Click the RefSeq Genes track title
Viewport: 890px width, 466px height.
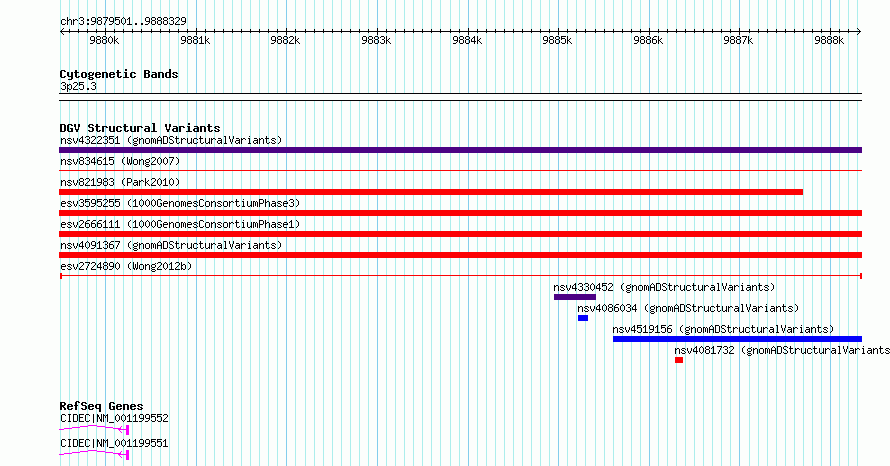pos(101,406)
